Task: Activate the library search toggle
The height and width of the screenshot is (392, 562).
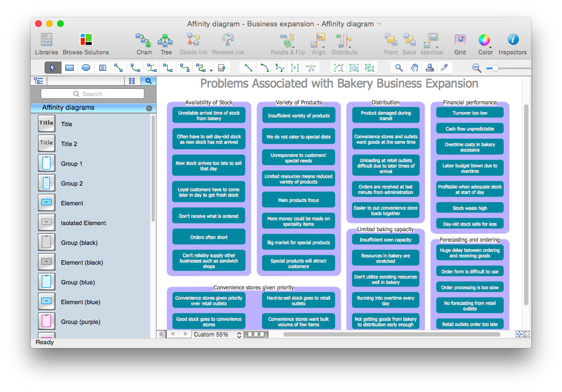Action: 148,81
